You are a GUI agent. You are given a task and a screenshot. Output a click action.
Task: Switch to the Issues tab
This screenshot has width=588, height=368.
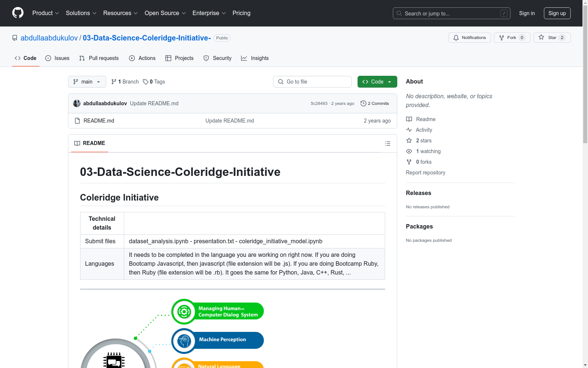tap(57, 58)
